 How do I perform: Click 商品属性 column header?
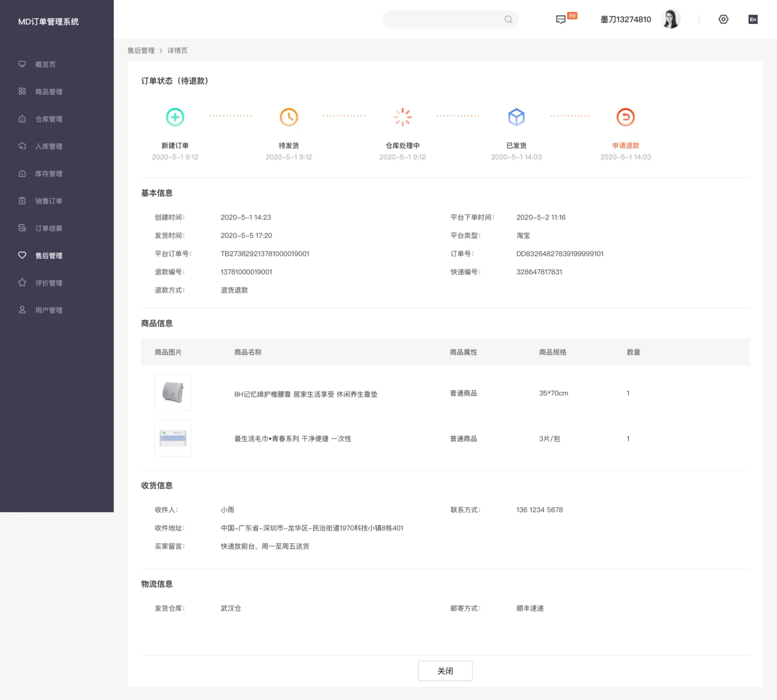(463, 352)
